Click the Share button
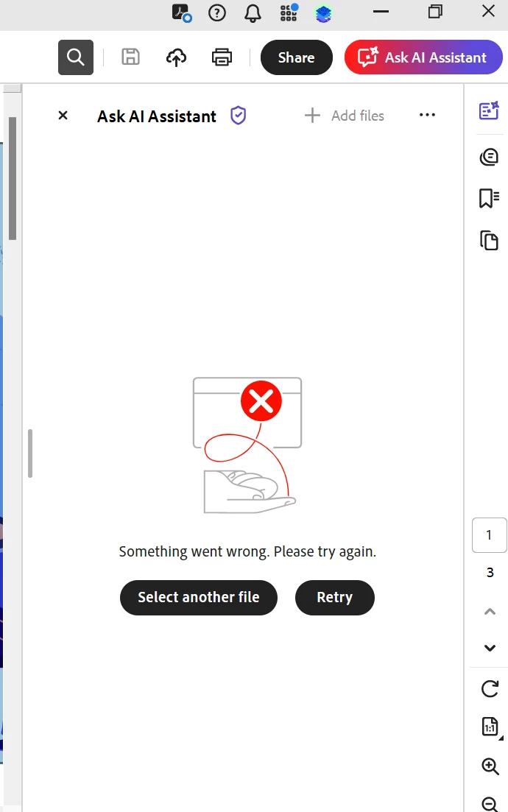 pos(296,57)
